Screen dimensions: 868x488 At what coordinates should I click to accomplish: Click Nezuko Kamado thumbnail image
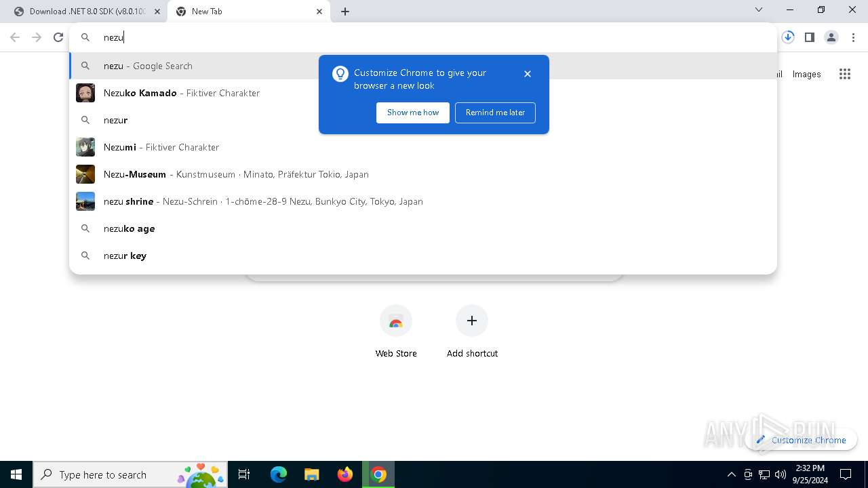tap(85, 93)
